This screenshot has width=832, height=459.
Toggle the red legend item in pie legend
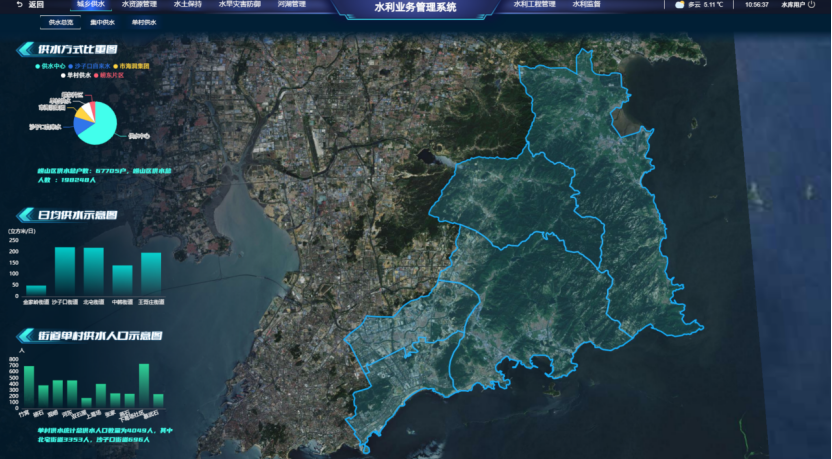(x=109, y=75)
